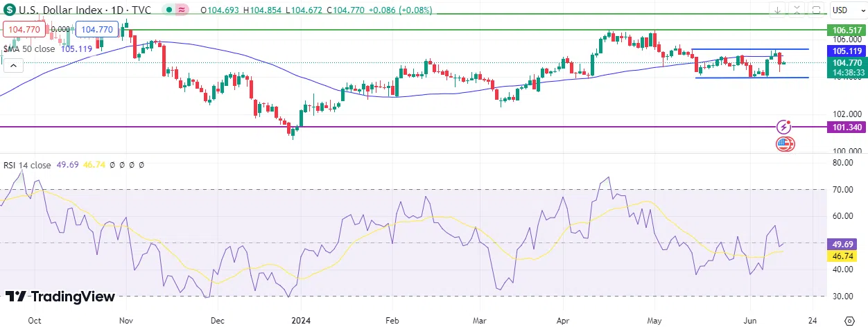
Task: Click the red 104.770 sell price button
Action: (24, 30)
